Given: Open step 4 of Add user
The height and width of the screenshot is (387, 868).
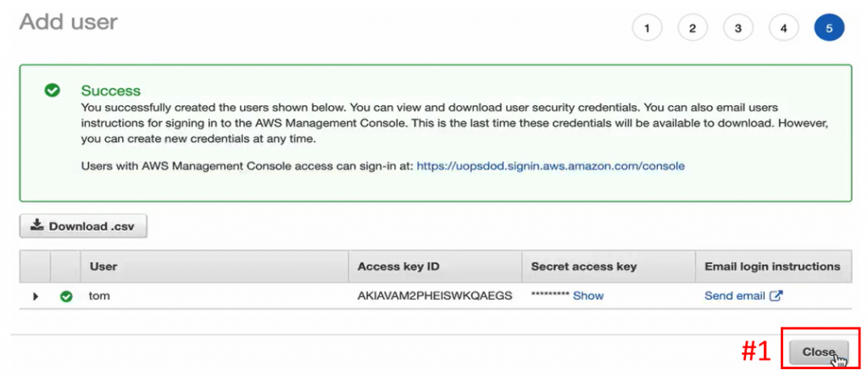Looking at the screenshot, I should pos(783,28).
